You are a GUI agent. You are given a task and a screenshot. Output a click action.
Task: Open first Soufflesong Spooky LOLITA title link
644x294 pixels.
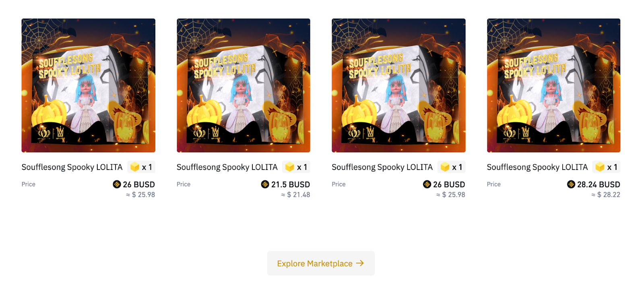(x=72, y=167)
